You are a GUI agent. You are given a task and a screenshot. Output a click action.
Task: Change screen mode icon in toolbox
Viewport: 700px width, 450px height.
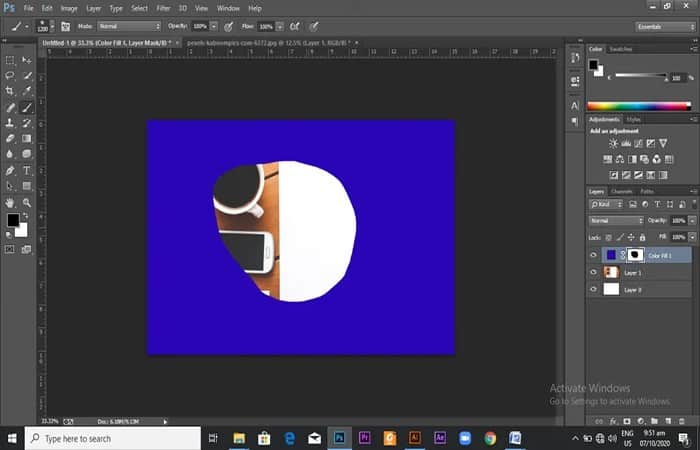[27, 250]
